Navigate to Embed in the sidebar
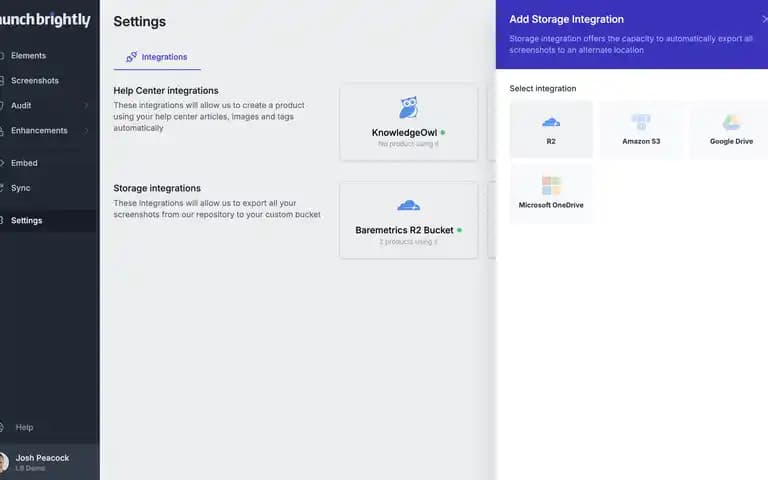 point(24,163)
